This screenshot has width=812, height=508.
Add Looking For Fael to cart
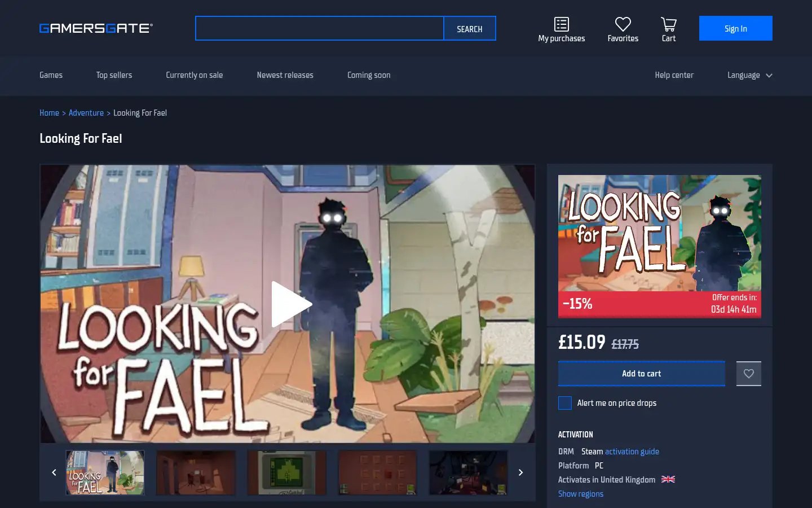[x=642, y=374]
